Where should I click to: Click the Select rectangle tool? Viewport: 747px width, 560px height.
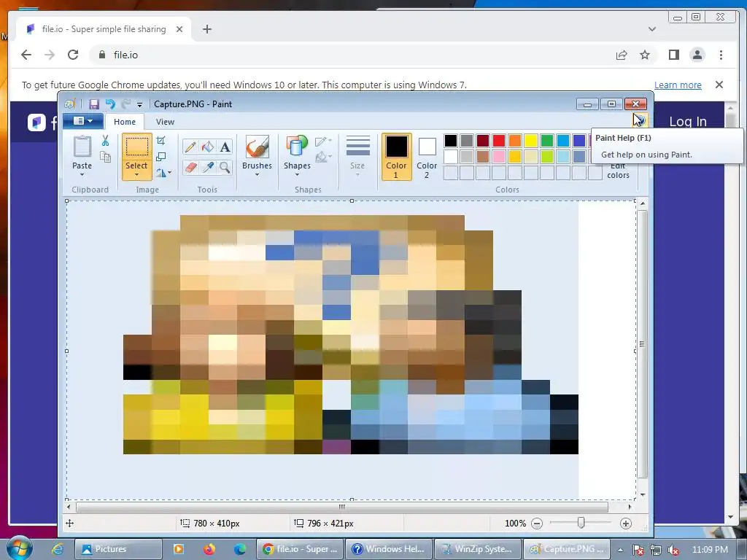click(x=136, y=147)
